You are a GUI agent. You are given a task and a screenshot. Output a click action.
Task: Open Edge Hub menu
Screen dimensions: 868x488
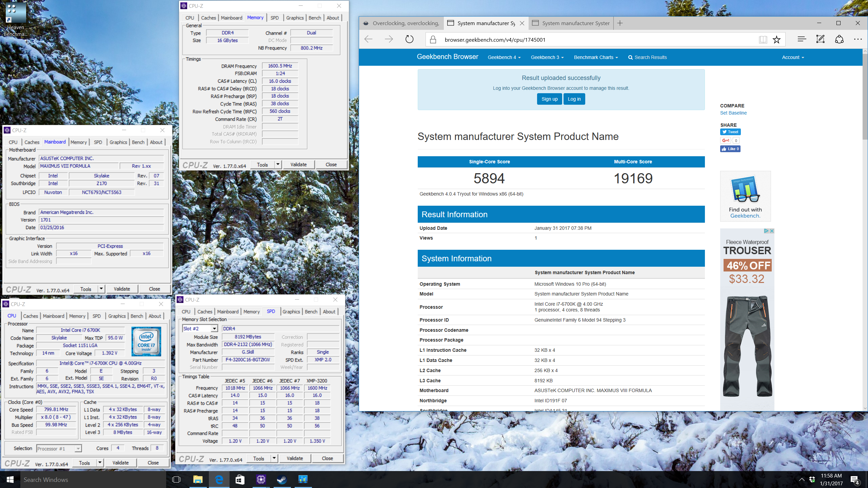coord(802,40)
